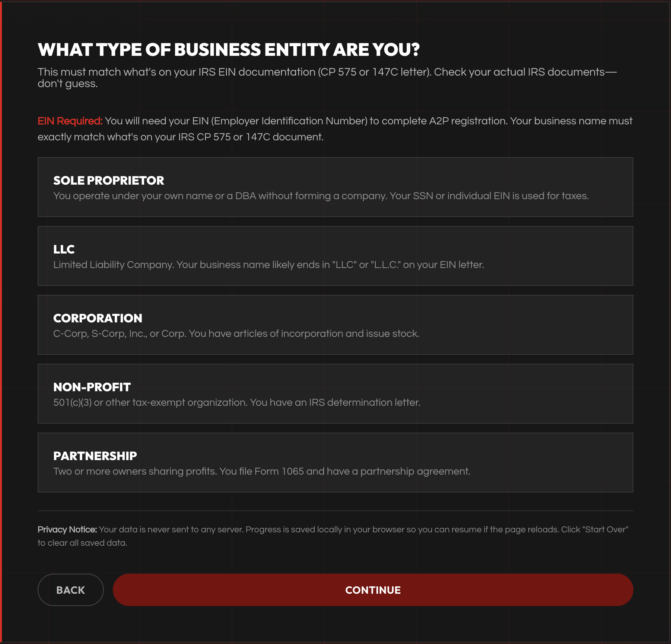Click the "NON-PROFIT" title text
Screen dimensions: 671x644
click(92, 387)
